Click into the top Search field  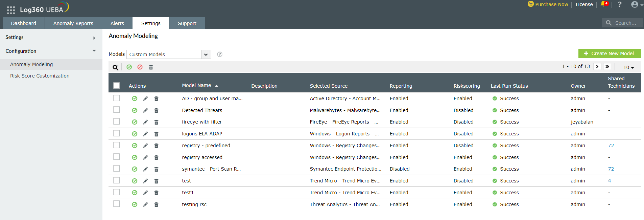(x=625, y=23)
